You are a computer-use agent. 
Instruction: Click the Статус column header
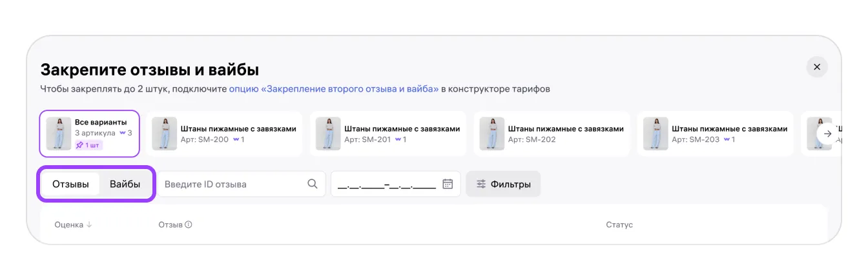[619, 225]
